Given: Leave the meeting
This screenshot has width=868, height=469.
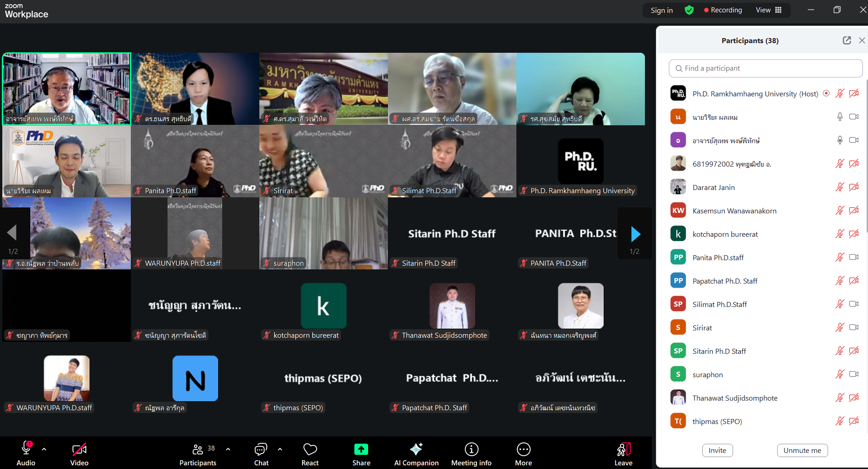Looking at the screenshot, I should click(623, 454).
